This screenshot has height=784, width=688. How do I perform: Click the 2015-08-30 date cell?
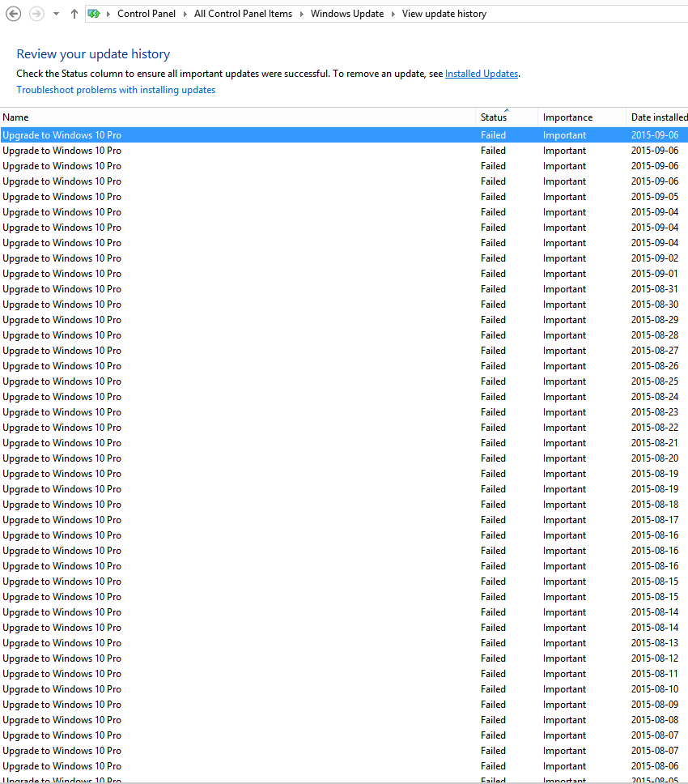pos(655,304)
